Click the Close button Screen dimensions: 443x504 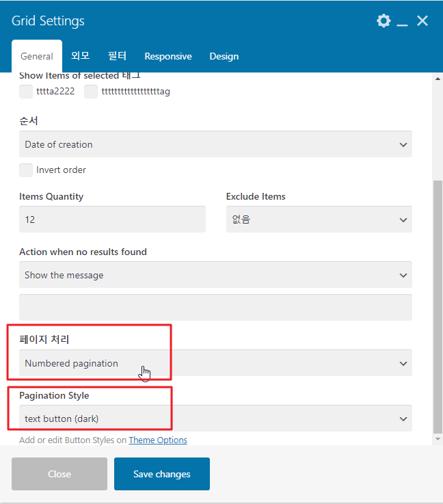(59, 474)
